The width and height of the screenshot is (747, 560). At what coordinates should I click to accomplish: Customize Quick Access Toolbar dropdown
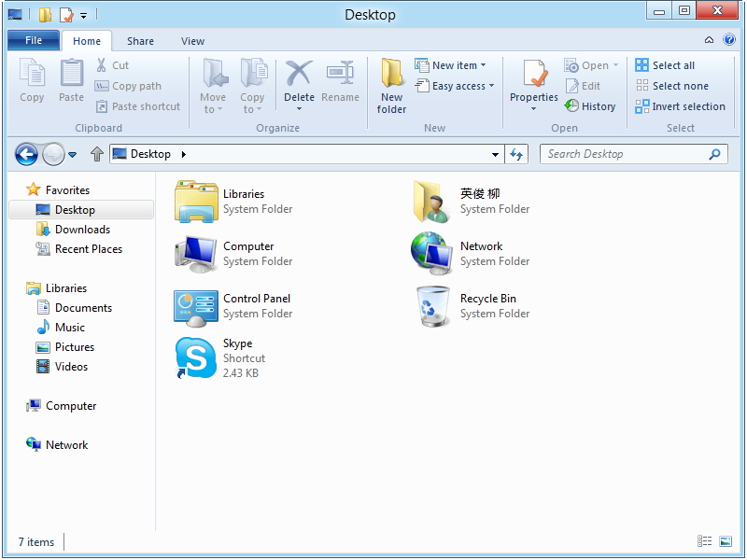[83, 16]
